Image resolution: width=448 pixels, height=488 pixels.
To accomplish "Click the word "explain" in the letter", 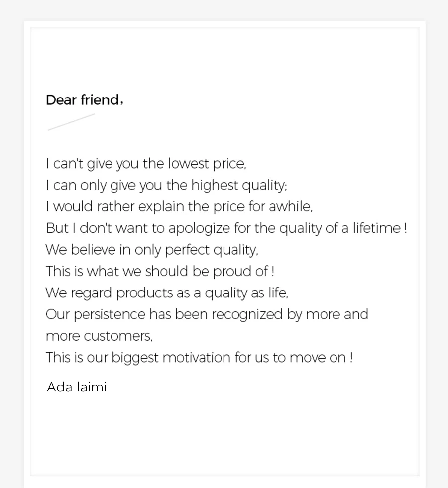I will coord(161,206).
